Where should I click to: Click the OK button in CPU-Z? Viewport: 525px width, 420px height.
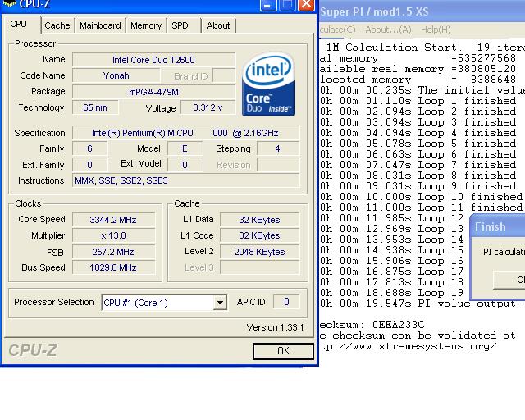(x=283, y=350)
